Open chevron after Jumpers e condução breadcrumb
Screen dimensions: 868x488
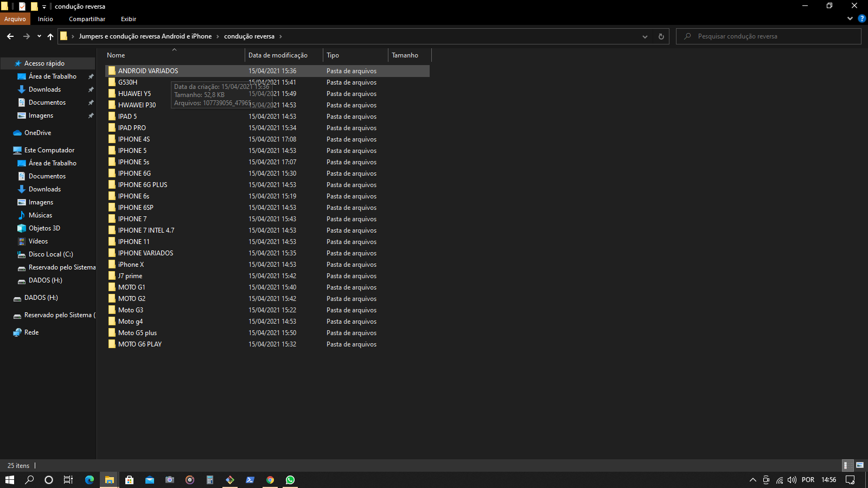pyautogui.click(x=218, y=36)
